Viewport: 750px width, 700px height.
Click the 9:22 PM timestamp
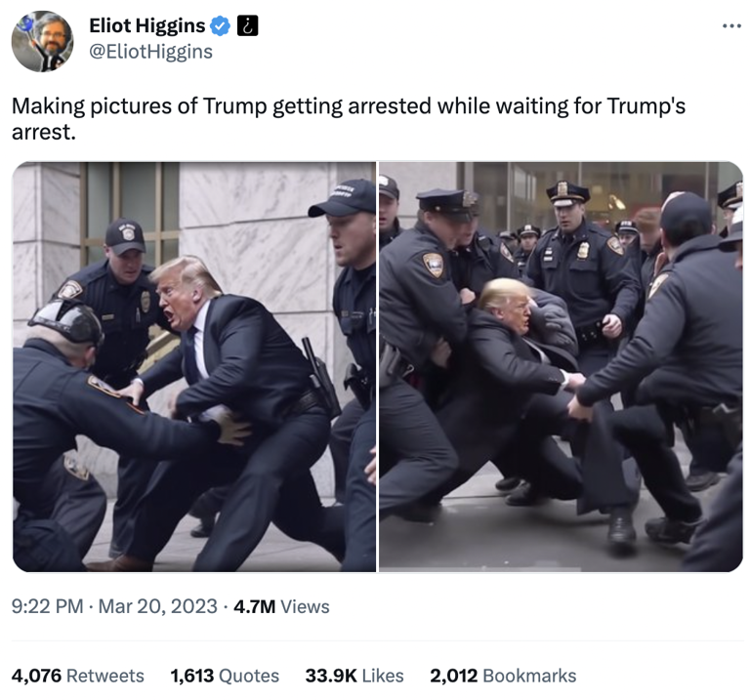pos(47,606)
